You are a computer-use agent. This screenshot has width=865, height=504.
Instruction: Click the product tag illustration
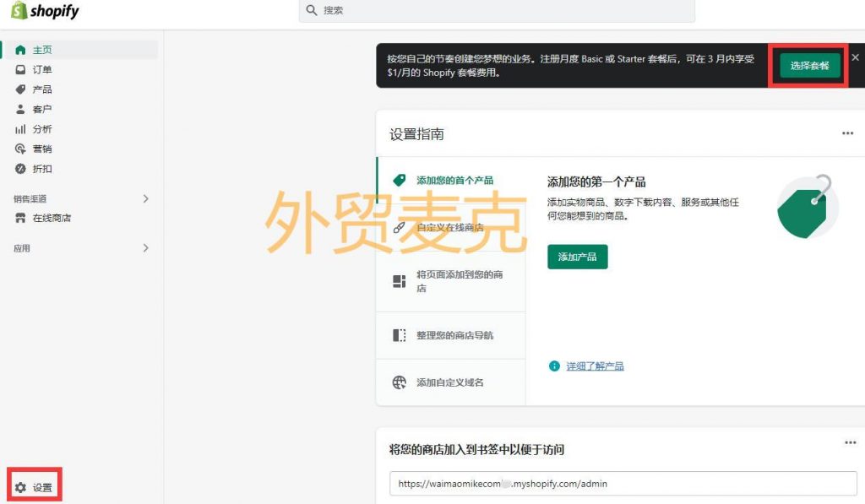808,207
